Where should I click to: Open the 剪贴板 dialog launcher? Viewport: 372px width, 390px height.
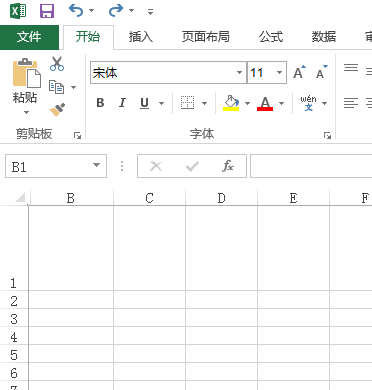[78, 135]
